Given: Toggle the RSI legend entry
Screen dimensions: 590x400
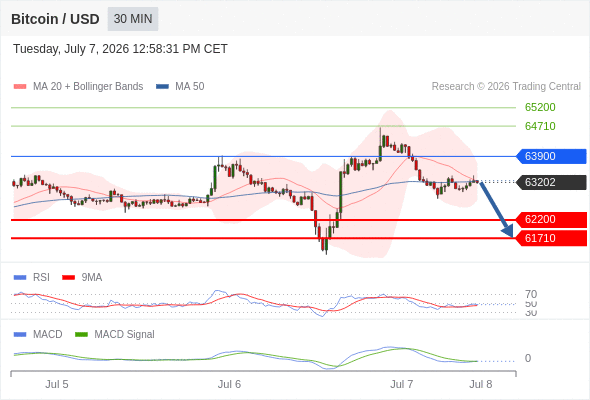Looking at the screenshot, I should tap(32, 277).
